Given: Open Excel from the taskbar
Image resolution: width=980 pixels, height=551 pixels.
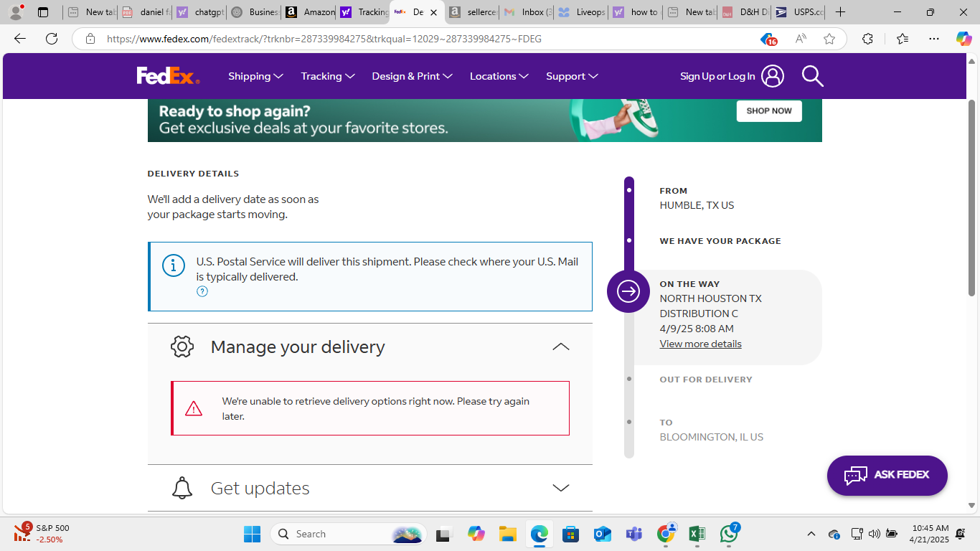Looking at the screenshot, I should [697, 534].
